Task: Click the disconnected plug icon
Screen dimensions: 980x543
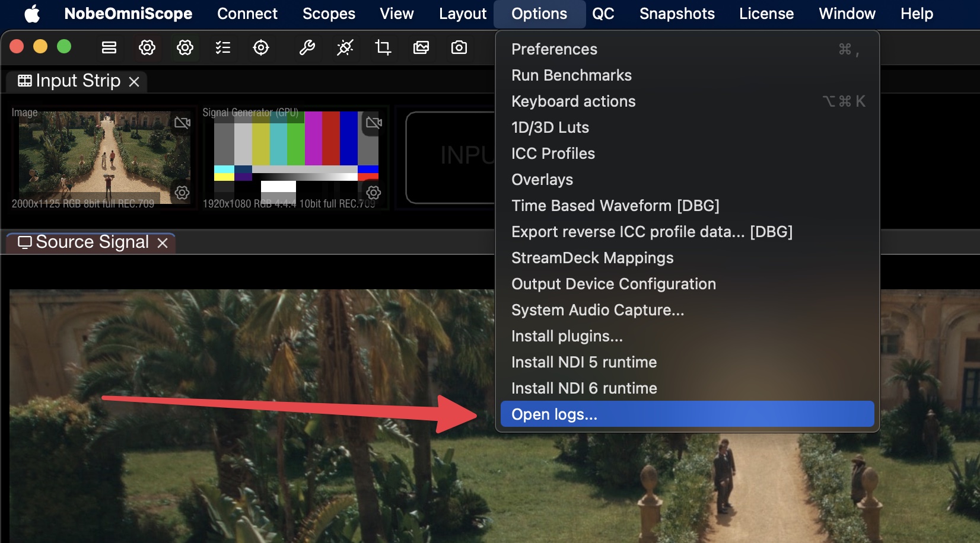Action: (345, 47)
